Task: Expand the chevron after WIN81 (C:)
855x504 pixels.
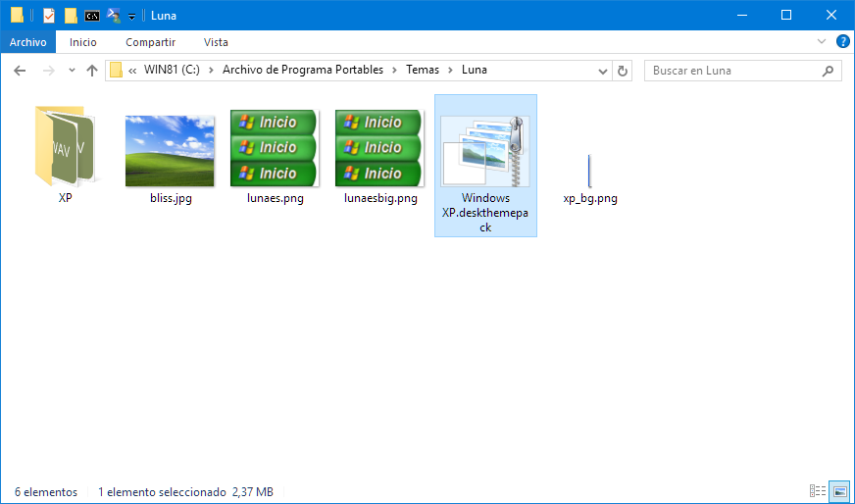Action: click(212, 71)
